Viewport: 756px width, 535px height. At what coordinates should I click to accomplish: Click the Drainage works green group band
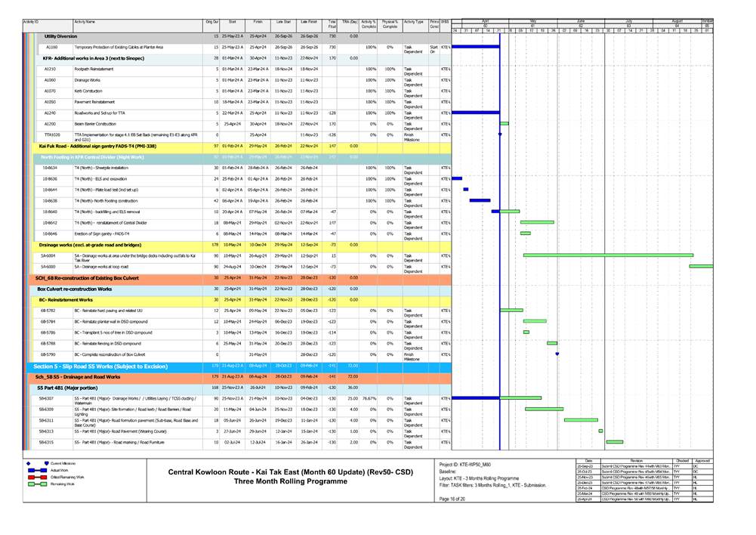91,244
